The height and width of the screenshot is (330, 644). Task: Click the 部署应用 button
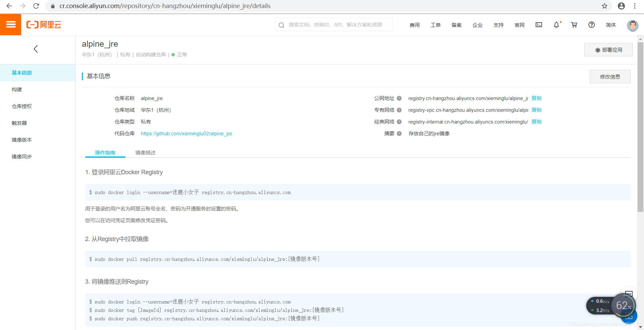click(x=608, y=50)
